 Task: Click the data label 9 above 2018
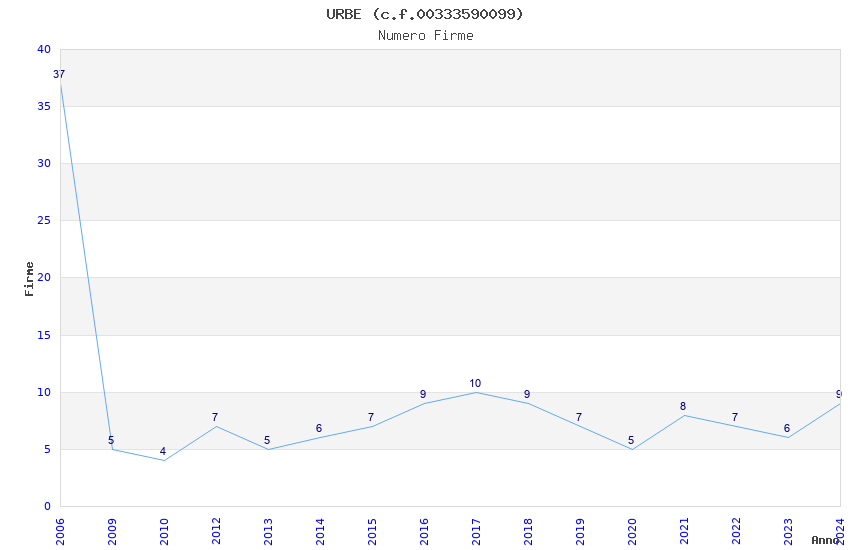(527, 394)
